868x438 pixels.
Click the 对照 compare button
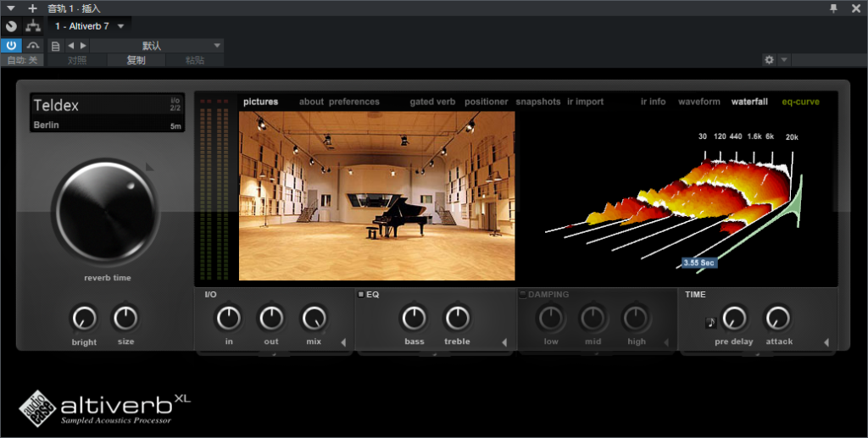(77, 60)
